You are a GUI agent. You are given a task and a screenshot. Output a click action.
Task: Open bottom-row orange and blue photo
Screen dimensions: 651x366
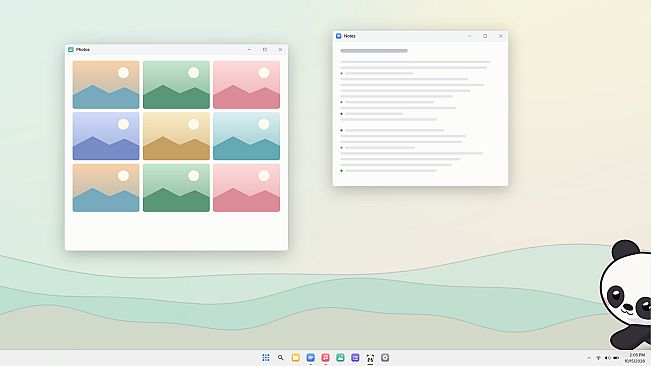[x=106, y=188]
